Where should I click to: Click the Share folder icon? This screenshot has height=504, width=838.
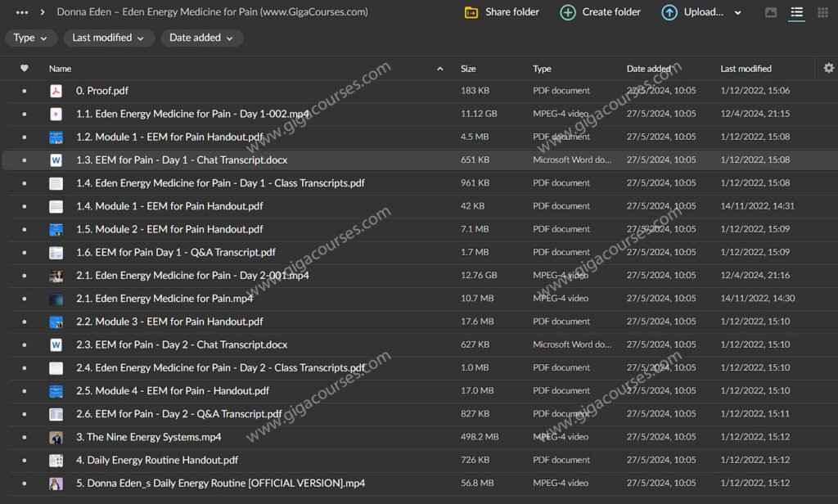coord(471,12)
